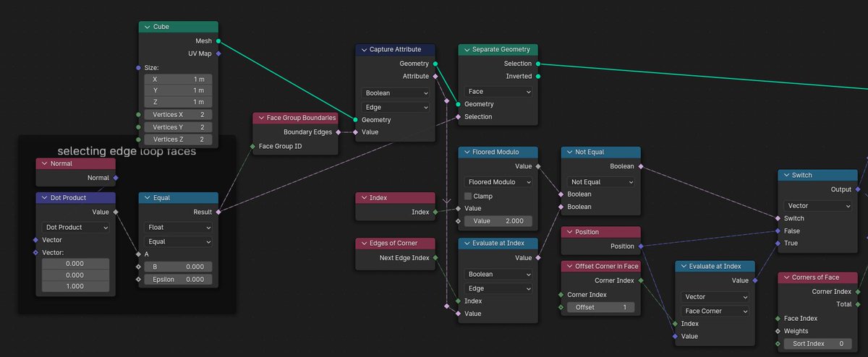Screen dimensions: 868x357
Task: Edit Sort Index value field
Action: (x=818, y=344)
